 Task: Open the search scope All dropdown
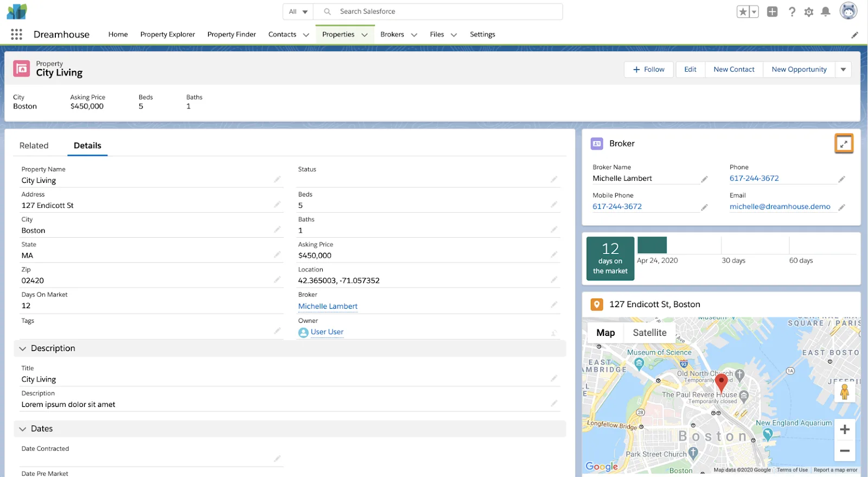[298, 11]
